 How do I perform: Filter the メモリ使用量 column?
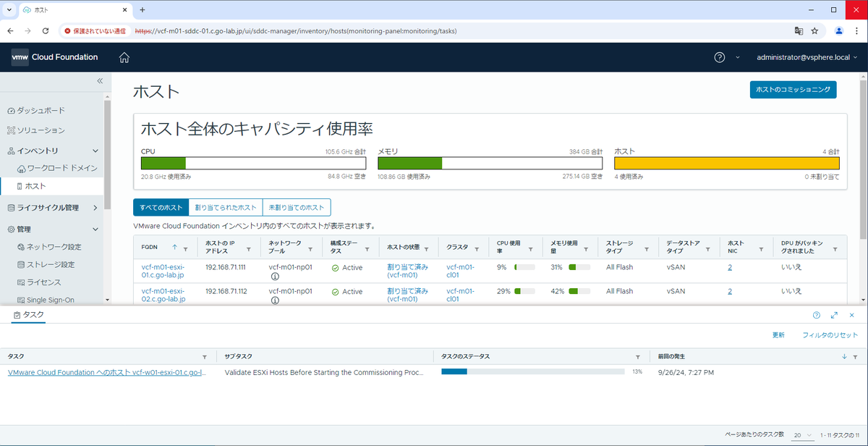pyautogui.click(x=587, y=248)
